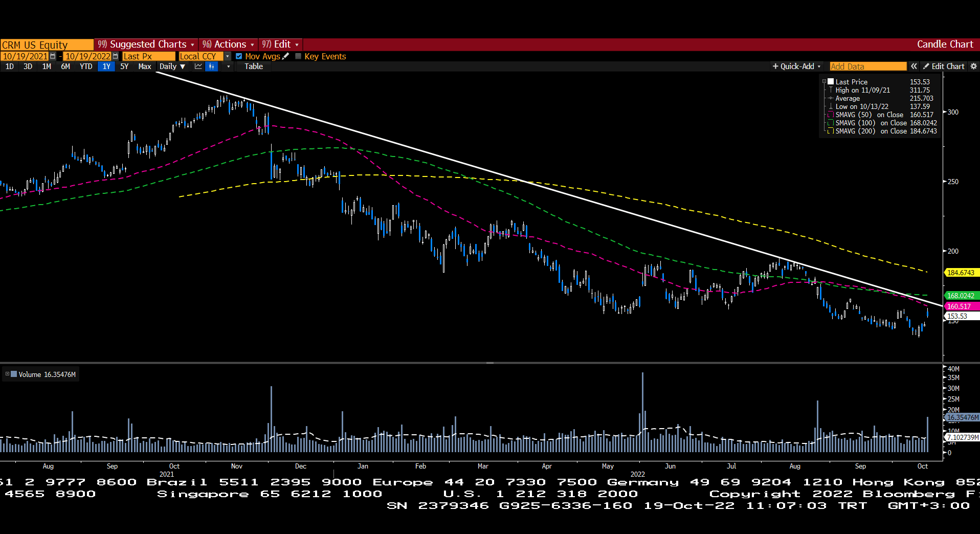Viewport: 980px width, 534px height.
Task: Click the start date 10/19/2021 field
Action: pyautogui.click(x=25, y=56)
